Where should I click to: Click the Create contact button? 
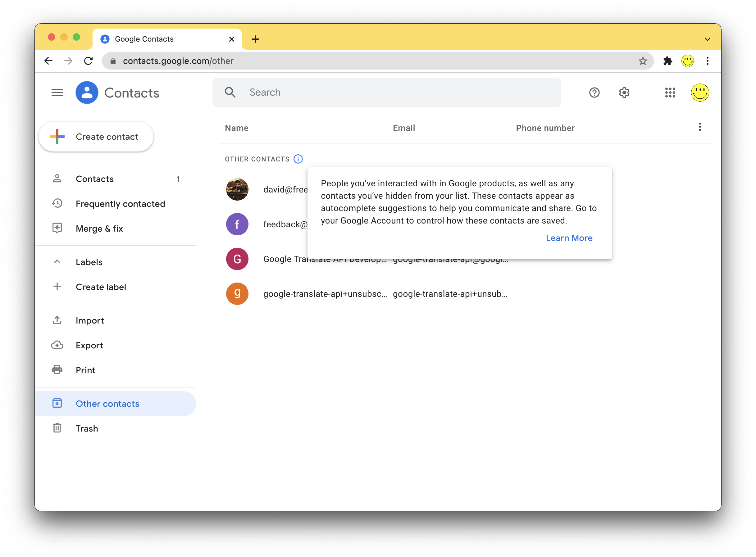coord(96,137)
